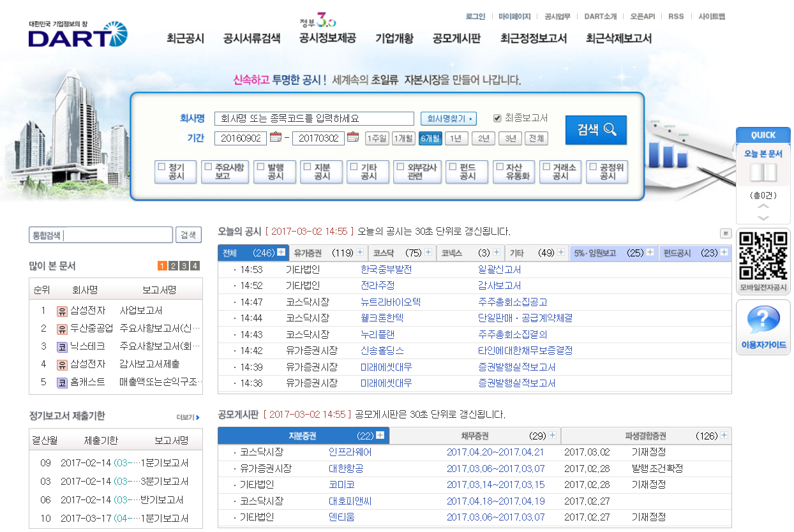Click the list view icon above disclosures
This screenshot has height=532, width=794.
725,233
